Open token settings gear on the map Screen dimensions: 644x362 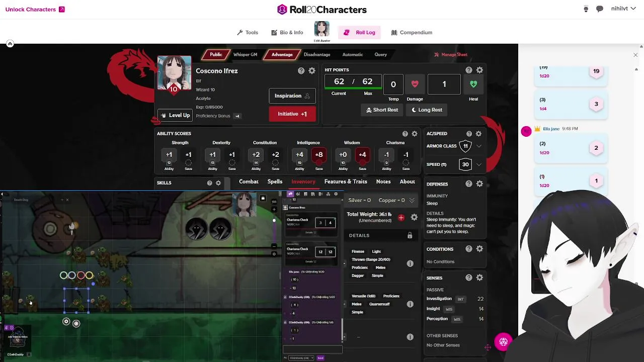coord(66,322)
